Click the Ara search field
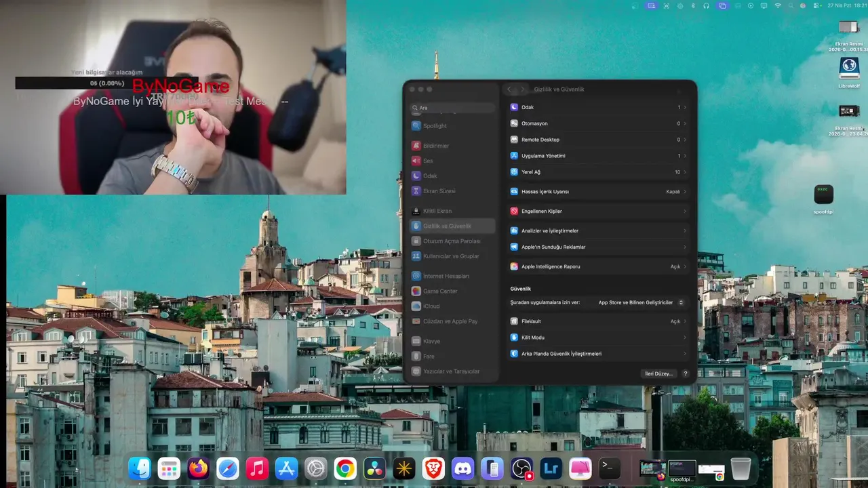 click(x=453, y=108)
